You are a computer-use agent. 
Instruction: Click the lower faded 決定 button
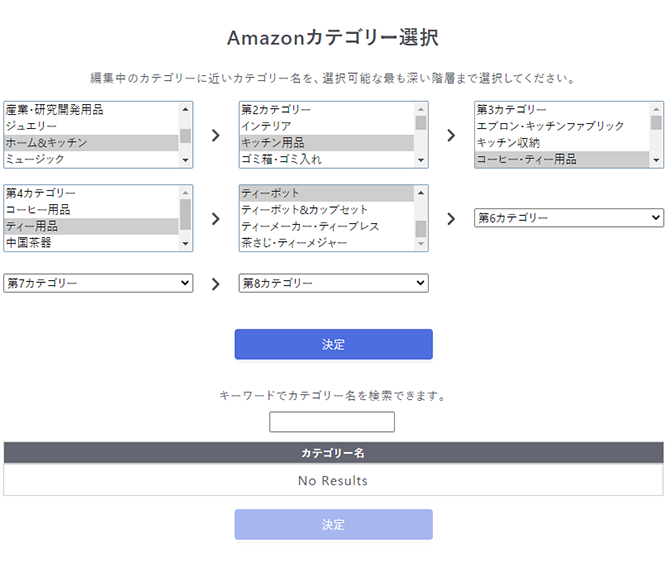[x=333, y=524]
